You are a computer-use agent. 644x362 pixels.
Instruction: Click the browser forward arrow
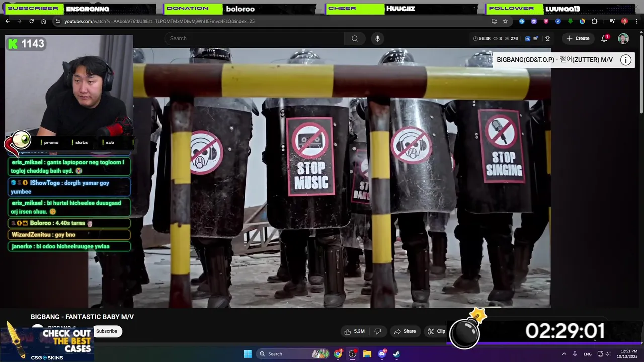pos(19,21)
